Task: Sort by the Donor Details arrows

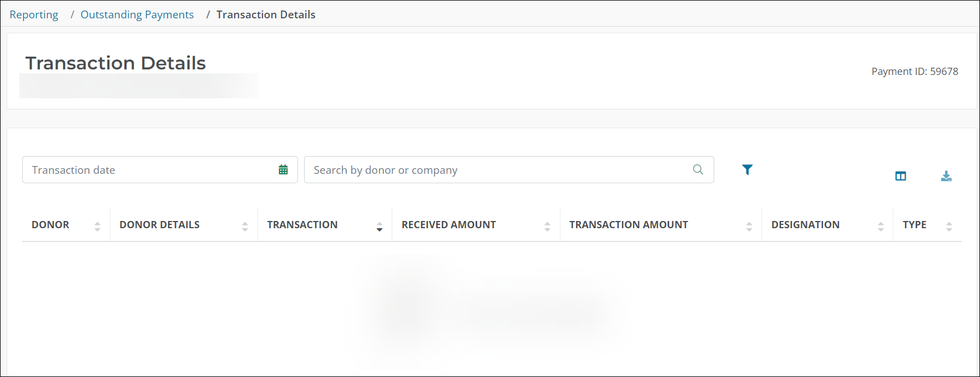Action: (x=245, y=226)
